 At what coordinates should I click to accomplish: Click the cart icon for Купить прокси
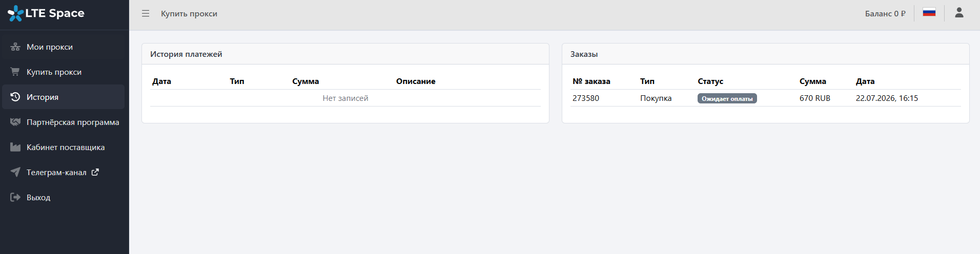pos(15,72)
